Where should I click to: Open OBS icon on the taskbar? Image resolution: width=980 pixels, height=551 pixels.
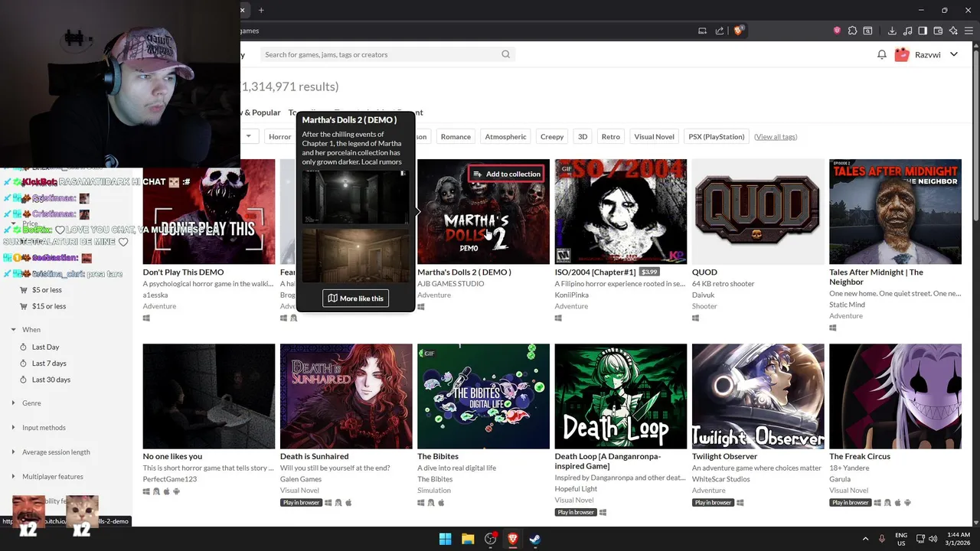[491, 539]
